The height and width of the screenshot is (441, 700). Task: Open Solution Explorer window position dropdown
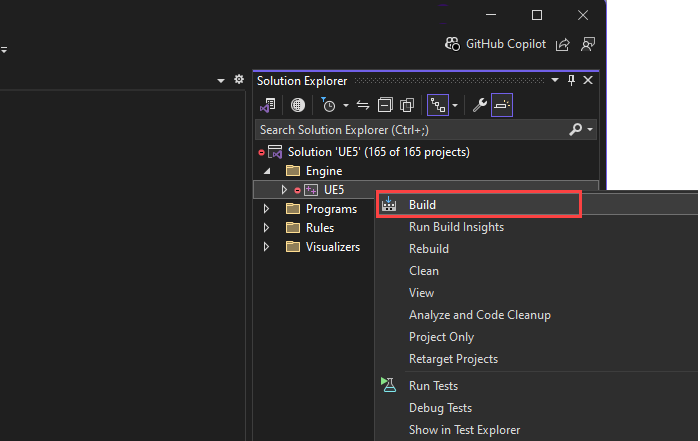[x=555, y=81]
